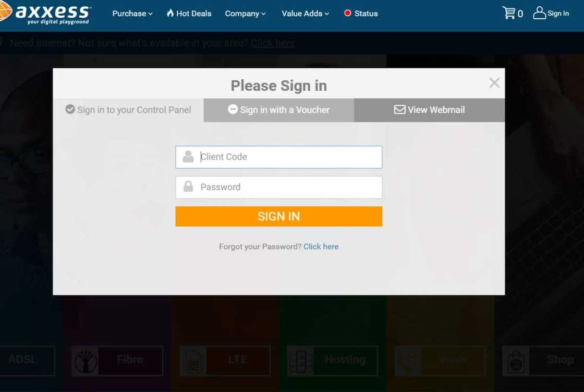This screenshot has width=584, height=392.
Task: Click the shopping cart icon
Action: pyautogui.click(x=508, y=13)
